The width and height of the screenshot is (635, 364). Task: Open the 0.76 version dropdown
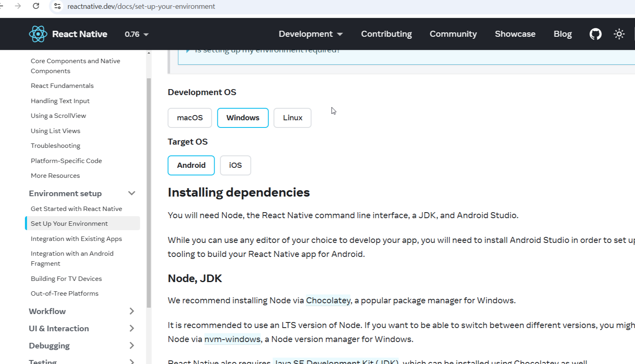point(137,34)
